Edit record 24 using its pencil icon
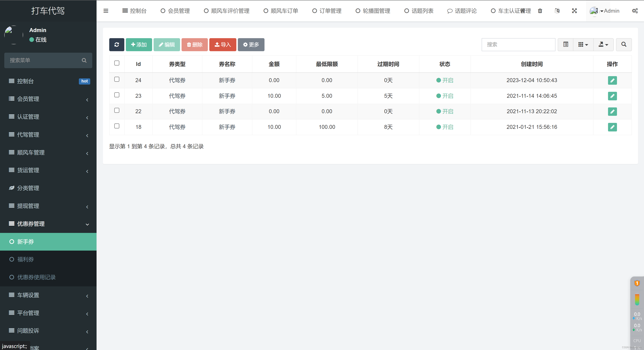 point(612,80)
